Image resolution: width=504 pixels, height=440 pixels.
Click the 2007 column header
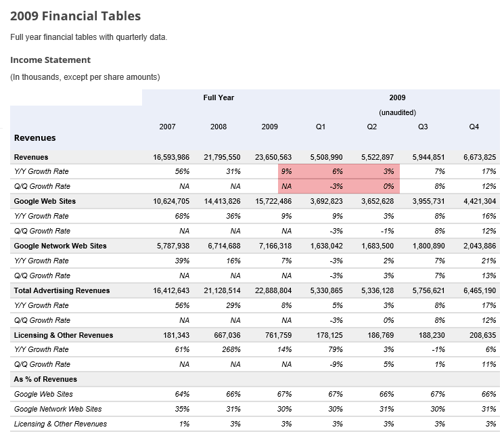168,127
